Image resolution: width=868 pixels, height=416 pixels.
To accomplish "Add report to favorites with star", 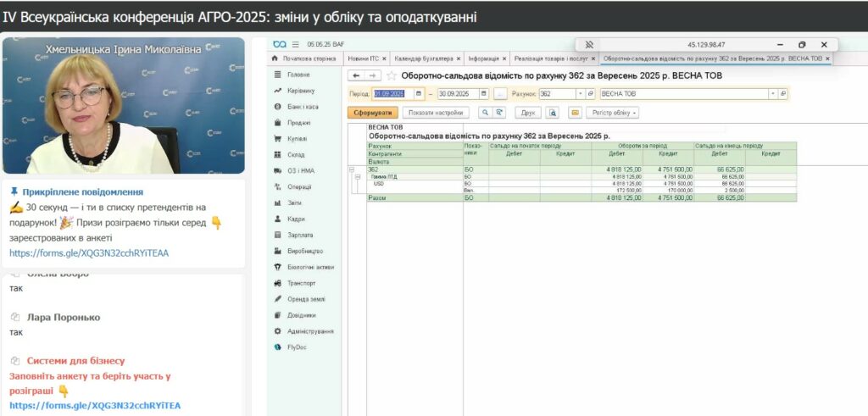I will [391, 75].
